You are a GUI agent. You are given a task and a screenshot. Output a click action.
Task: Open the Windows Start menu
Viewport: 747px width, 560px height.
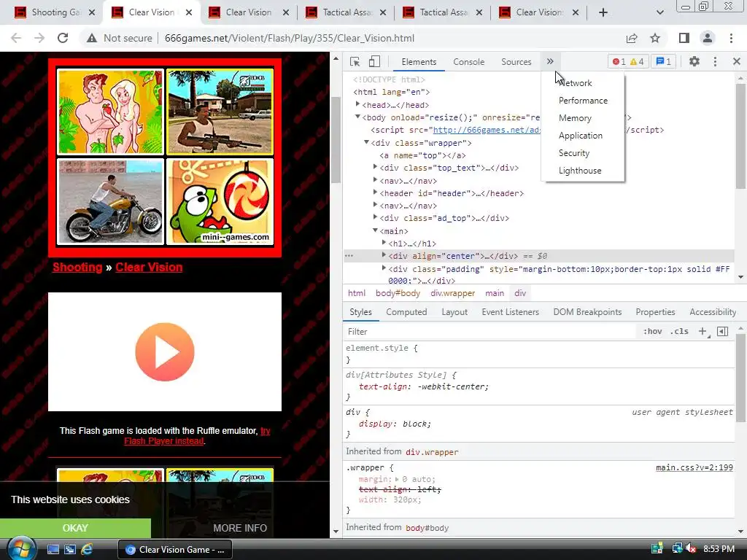click(21, 549)
